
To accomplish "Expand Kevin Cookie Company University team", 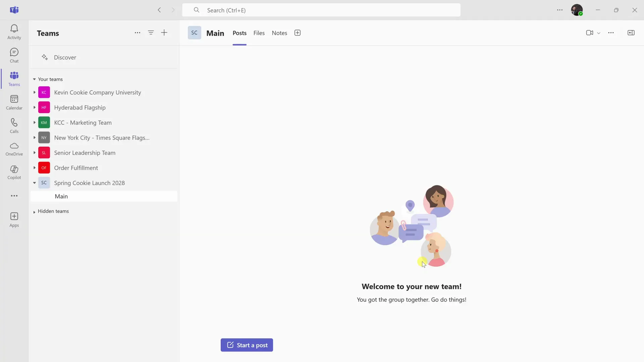I will point(34,93).
